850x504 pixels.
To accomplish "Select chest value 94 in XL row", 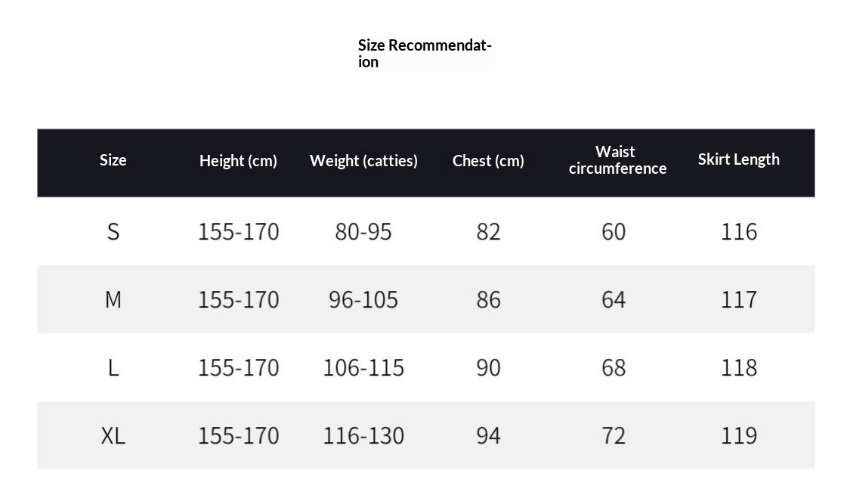I will (x=488, y=436).
